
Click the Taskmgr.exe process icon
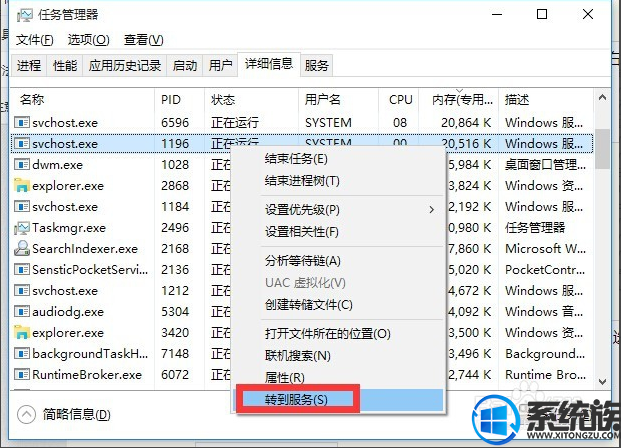click(22, 228)
